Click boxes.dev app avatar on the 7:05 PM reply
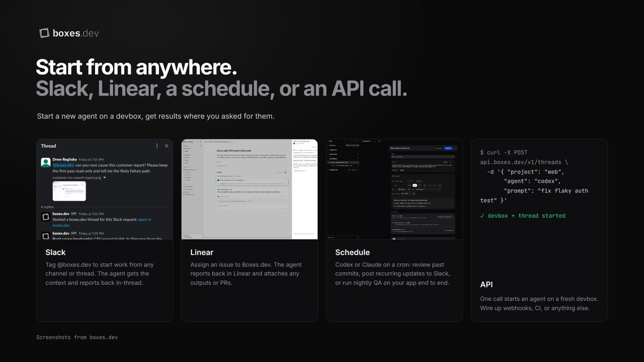This screenshot has width=644, height=362. (x=46, y=235)
